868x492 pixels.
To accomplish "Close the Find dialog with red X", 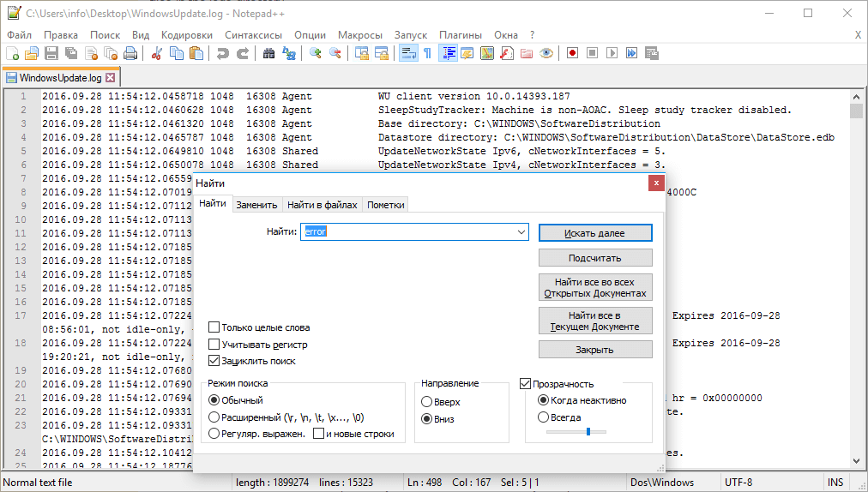I will point(656,183).
